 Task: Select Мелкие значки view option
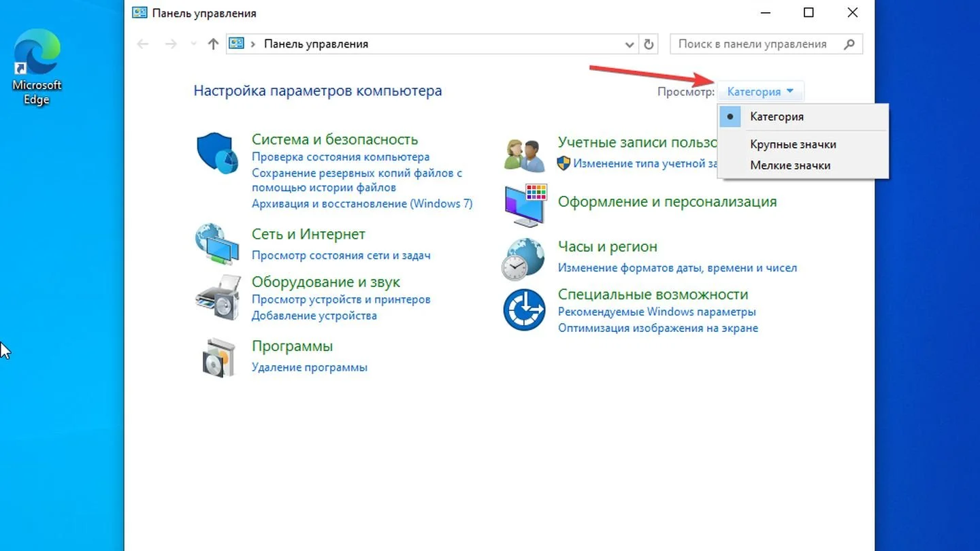[804, 165]
